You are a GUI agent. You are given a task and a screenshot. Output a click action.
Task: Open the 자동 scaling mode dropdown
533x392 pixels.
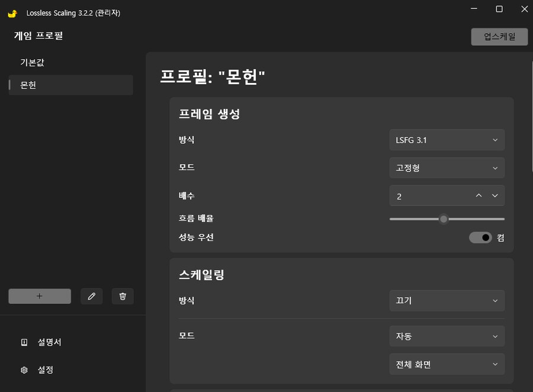(x=447, y=336)
